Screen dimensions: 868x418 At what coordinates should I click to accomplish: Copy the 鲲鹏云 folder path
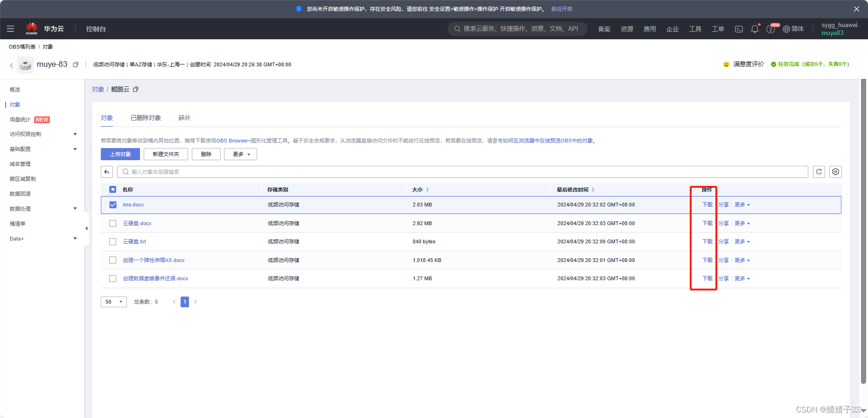click(x=136, y=89)
